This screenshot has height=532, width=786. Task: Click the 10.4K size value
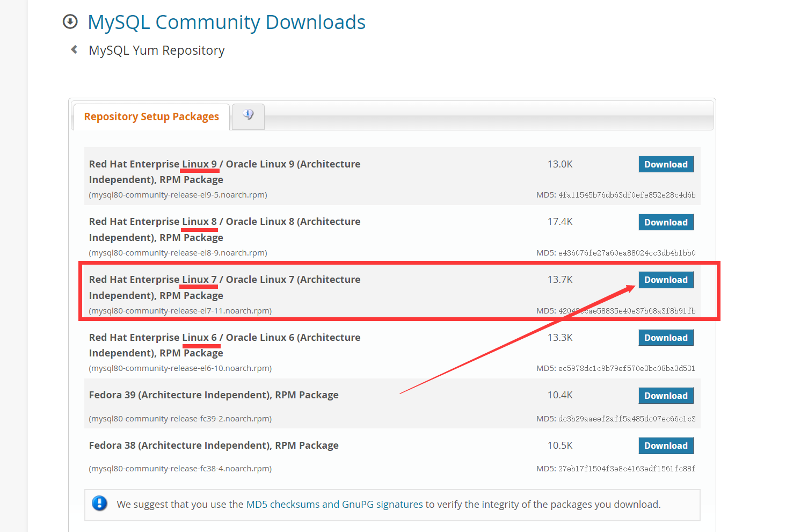560,395
